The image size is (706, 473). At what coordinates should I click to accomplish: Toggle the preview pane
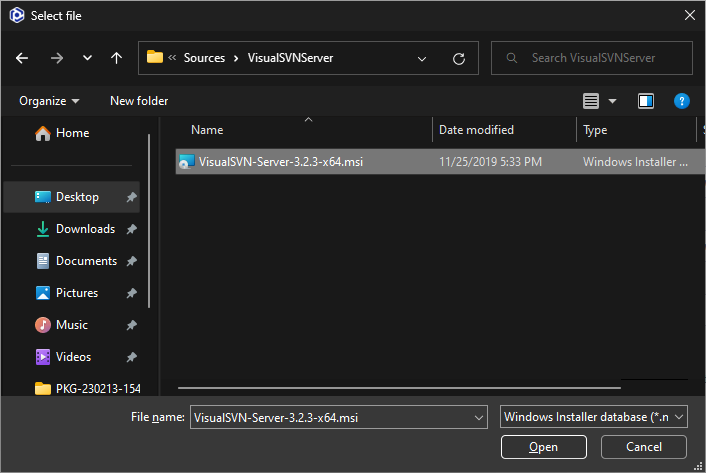[x=646, y=101]
